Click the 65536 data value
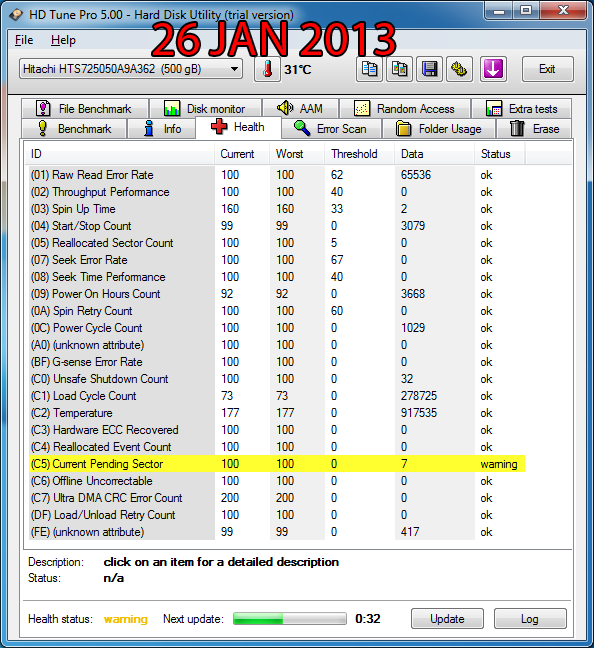 pos(415,175)
